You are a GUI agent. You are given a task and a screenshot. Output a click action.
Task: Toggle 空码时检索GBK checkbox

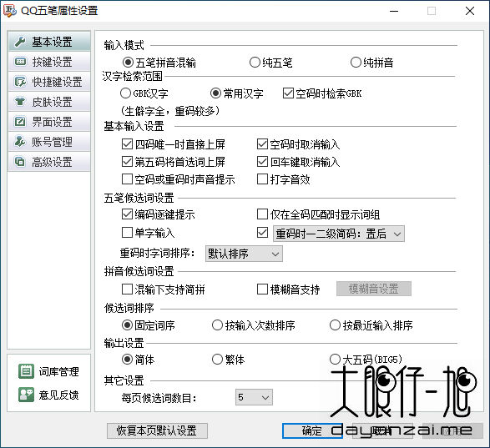pos(288,93)
